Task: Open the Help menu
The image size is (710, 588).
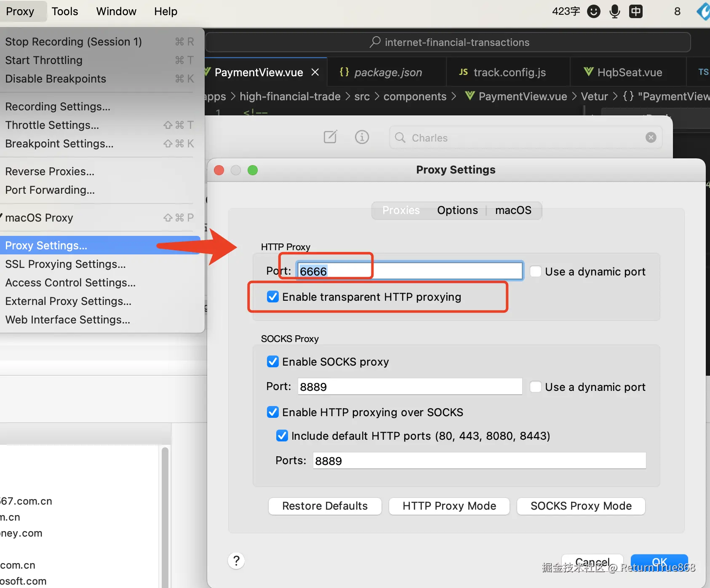Action: [165, 11]
